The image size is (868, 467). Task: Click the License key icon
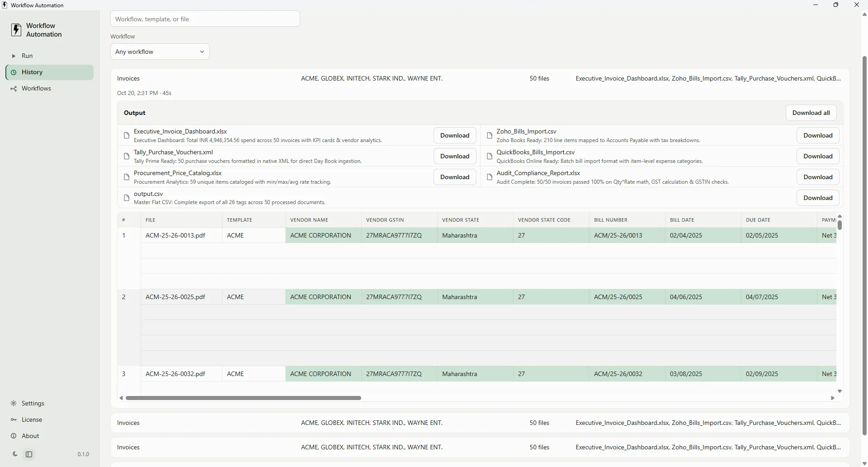[x=14, y=419]
